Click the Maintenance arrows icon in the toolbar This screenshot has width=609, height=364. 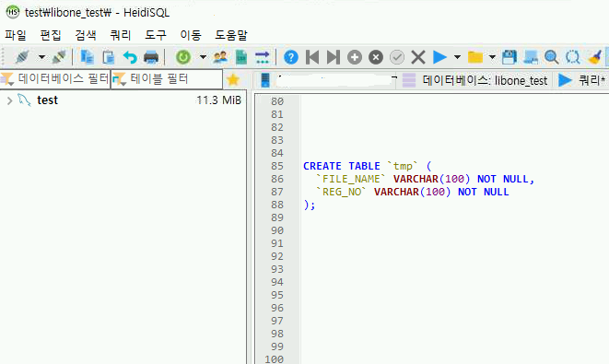click(x=263, y=57)
